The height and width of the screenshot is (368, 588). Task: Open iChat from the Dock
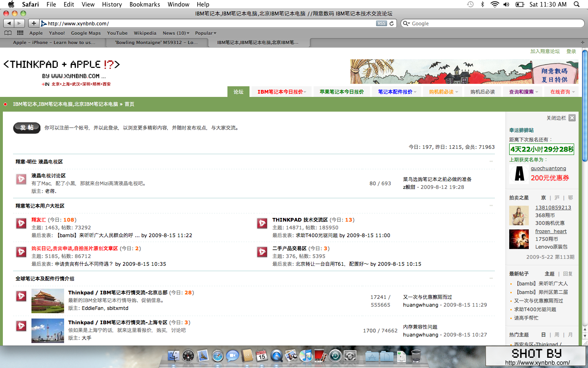pos(232,356)
